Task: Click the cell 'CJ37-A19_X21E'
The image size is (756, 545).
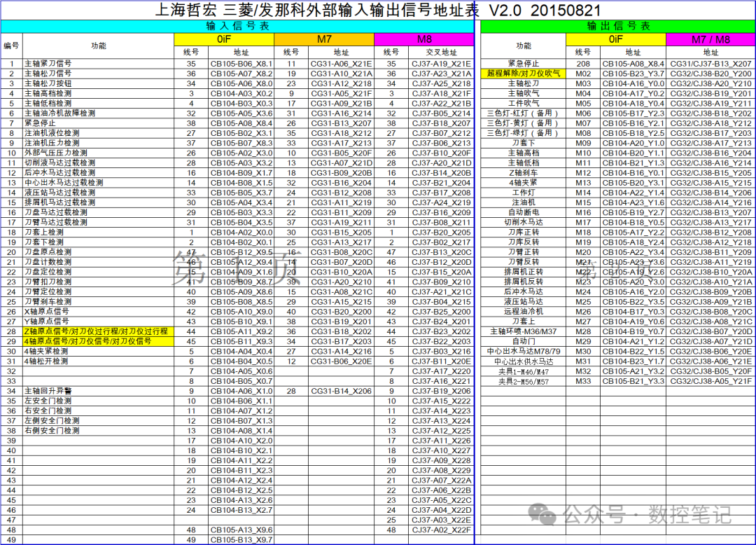Action: (x=441, y=64)
